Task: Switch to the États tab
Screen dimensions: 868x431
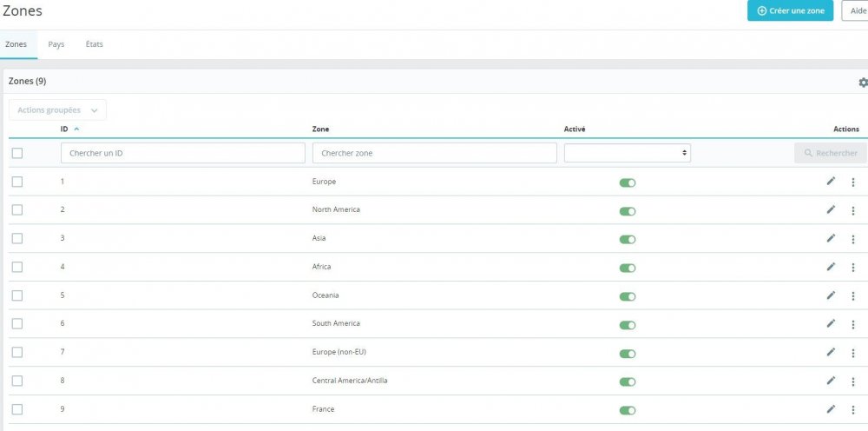Action: coord(94,44)
